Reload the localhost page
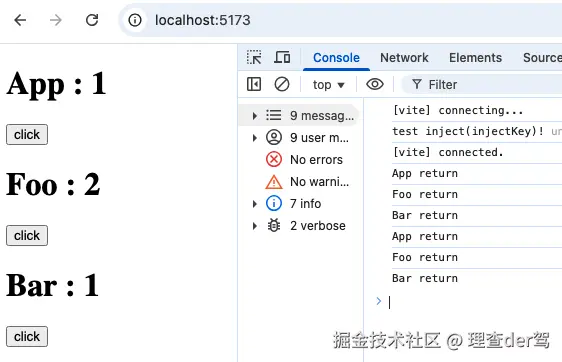 pos(92,20)
